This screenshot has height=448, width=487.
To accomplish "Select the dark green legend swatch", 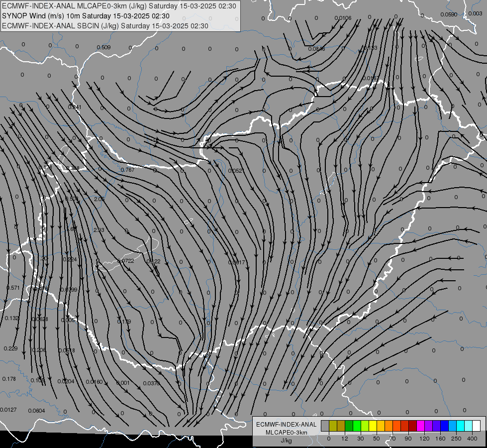I will pos(349,426).
